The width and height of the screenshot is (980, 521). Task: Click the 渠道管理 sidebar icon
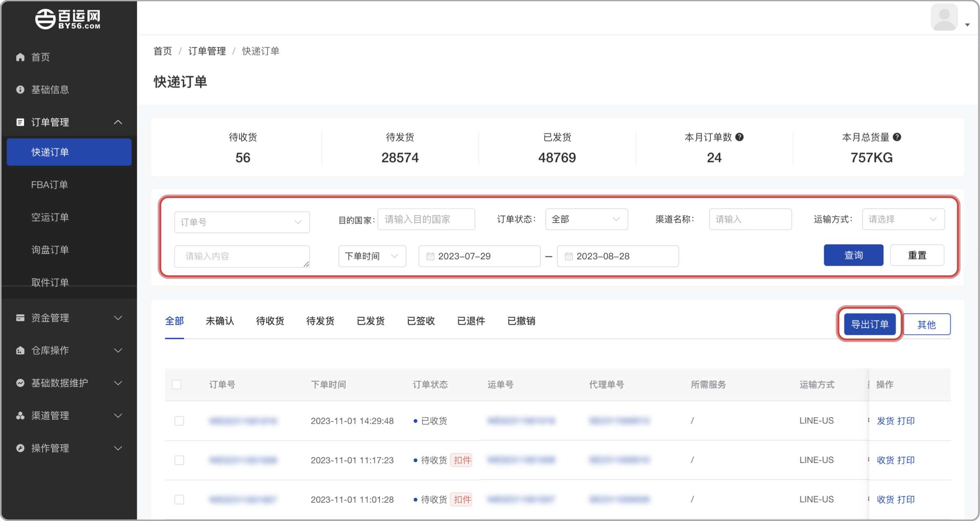20,416
